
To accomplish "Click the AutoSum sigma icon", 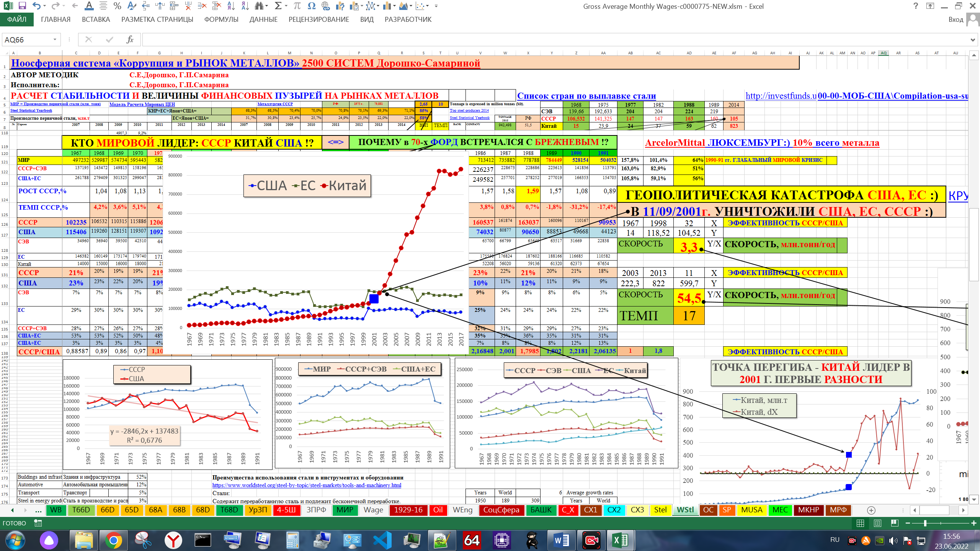I will [x=278, y=6].
